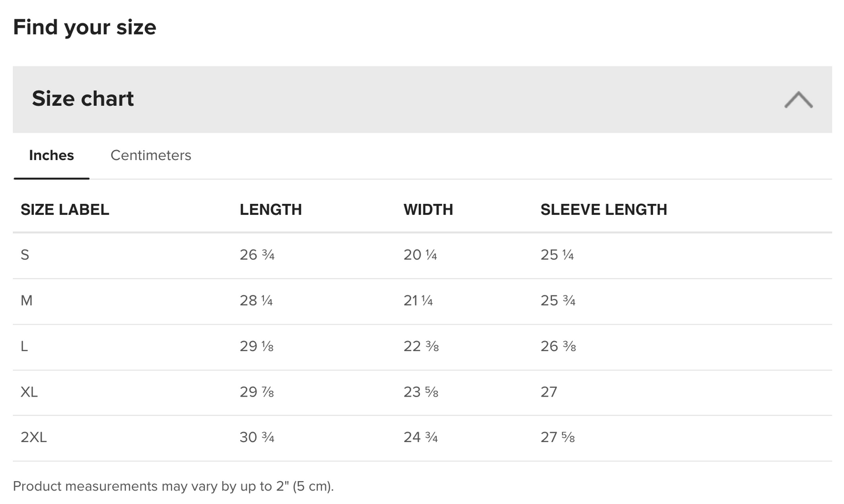Click the 24 ¾ width value for 2XL

(x=421, y=437)
